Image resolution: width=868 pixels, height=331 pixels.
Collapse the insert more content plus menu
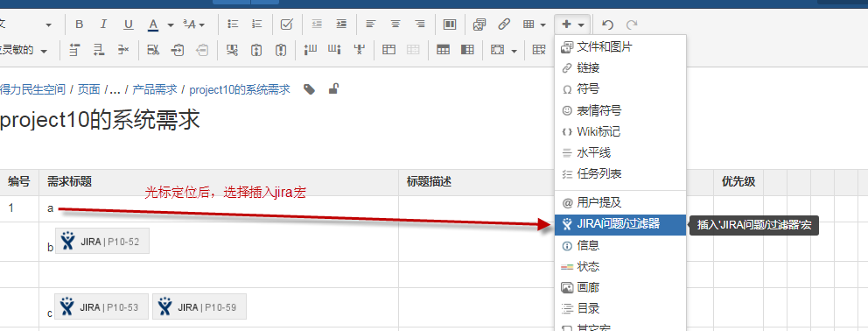click(572, 25)
